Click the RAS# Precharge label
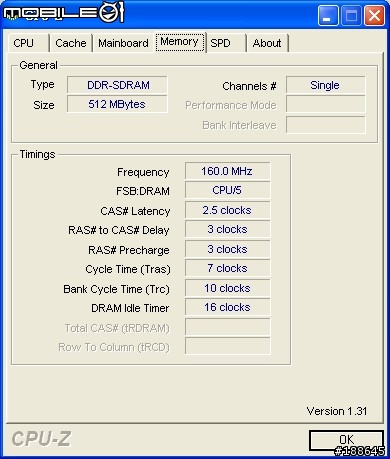The image size is (390, 459). coord(129,250)
